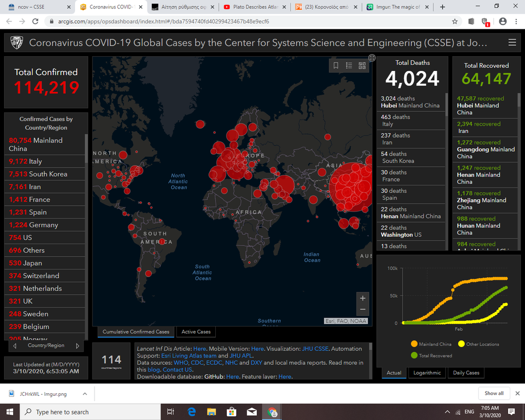Viewport: 525px width, 420px height.
Task: Bookmark this page with star icon
Action: [x=455, y=22]
